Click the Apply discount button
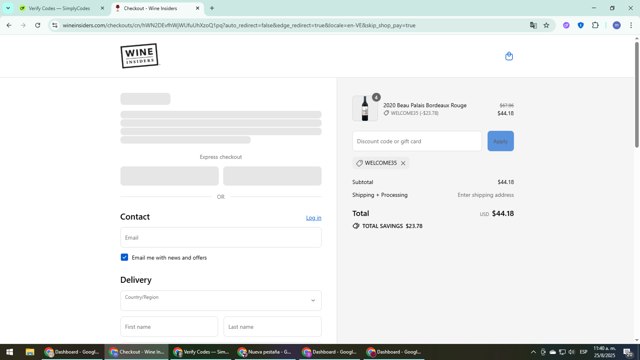This screenshot has height=360, width=640. pyautogui.click(x=500, y=141)
